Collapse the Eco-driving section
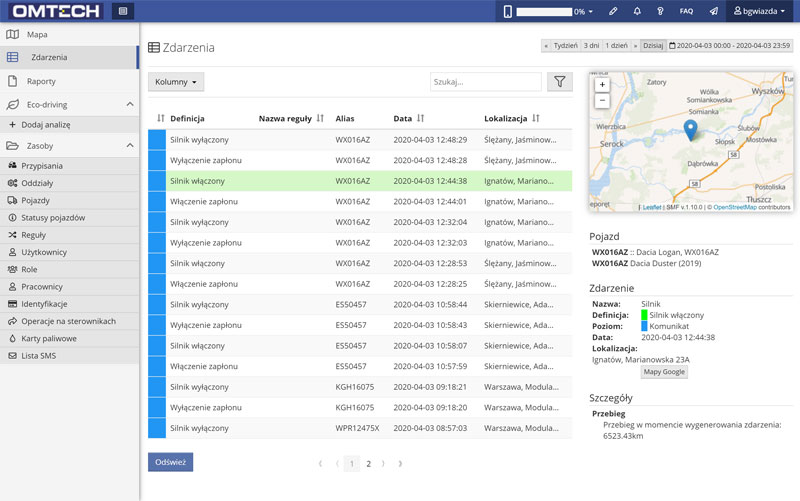Screen dimensions: 800x501 [x=130, y=104]
